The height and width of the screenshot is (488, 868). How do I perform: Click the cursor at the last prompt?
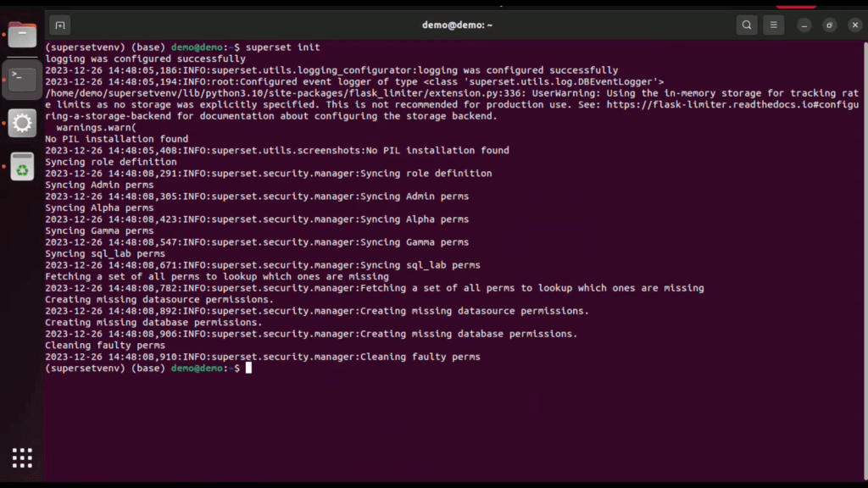[248, 369]
